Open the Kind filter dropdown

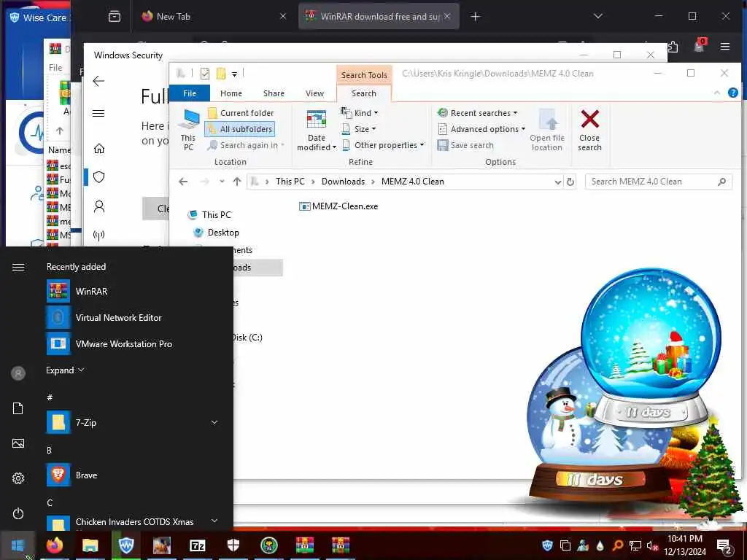(360, 113)
